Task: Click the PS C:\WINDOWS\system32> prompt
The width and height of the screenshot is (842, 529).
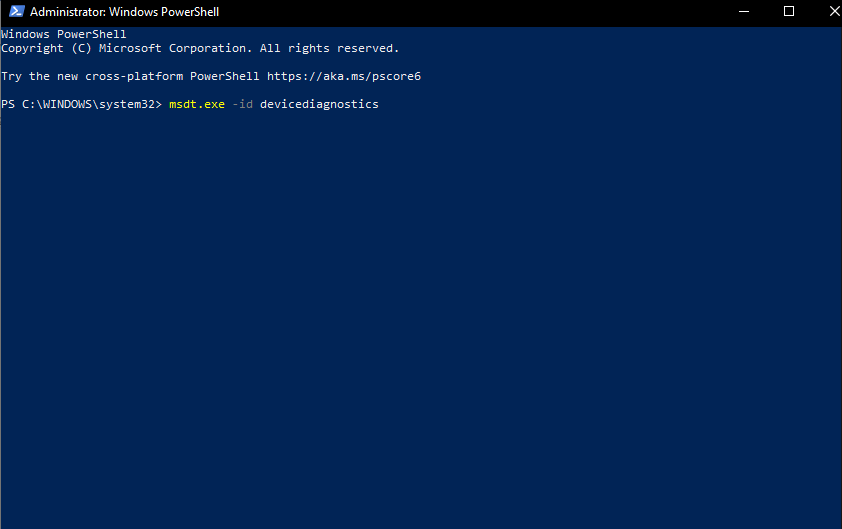Action: (x=81, y=104)
